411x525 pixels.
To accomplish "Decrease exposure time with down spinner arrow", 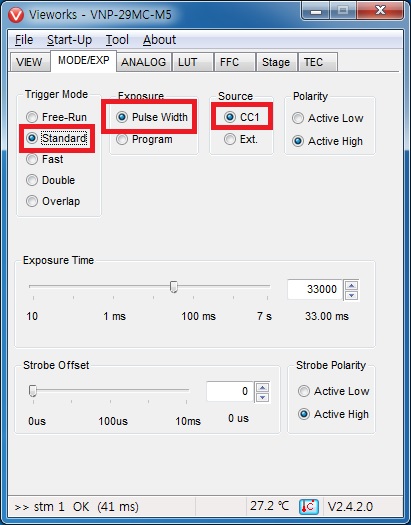I will [x=351, y=295].
